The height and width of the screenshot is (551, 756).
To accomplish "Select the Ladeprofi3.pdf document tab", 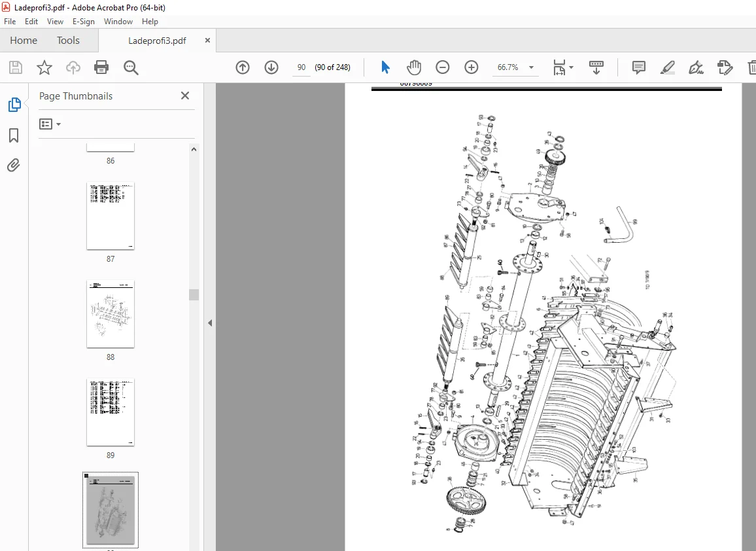I will click(157, 41).
